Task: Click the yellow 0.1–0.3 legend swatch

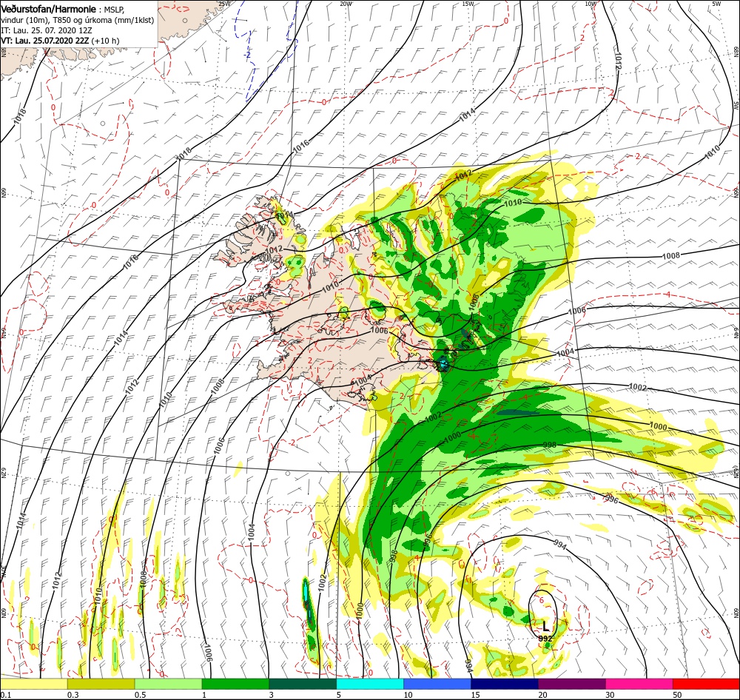Action: coord(33,684)
